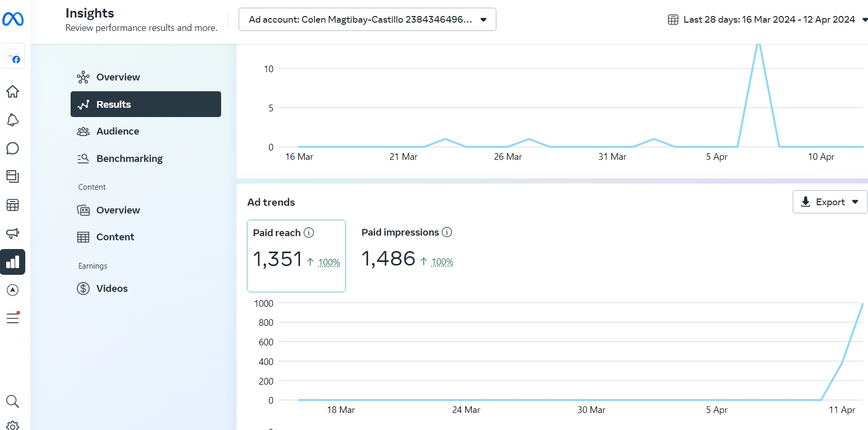The height and width of the screenshot is (430, 868).
Task: Click the 100% change link under Paid reach
Action: 329,262
